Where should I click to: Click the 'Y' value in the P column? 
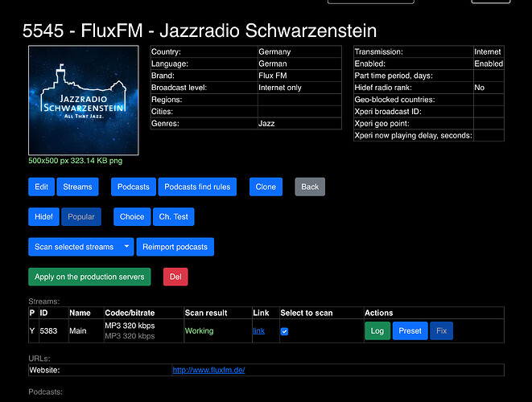tap(32, 330)
